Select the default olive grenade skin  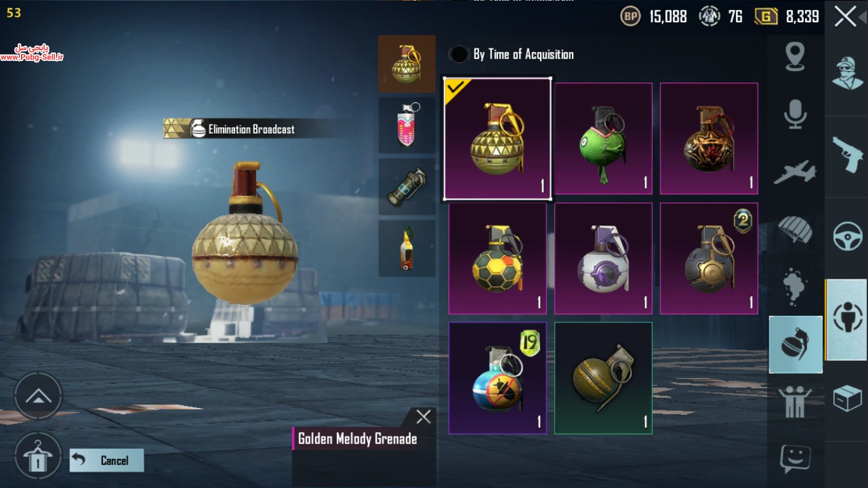coord(603,377)
